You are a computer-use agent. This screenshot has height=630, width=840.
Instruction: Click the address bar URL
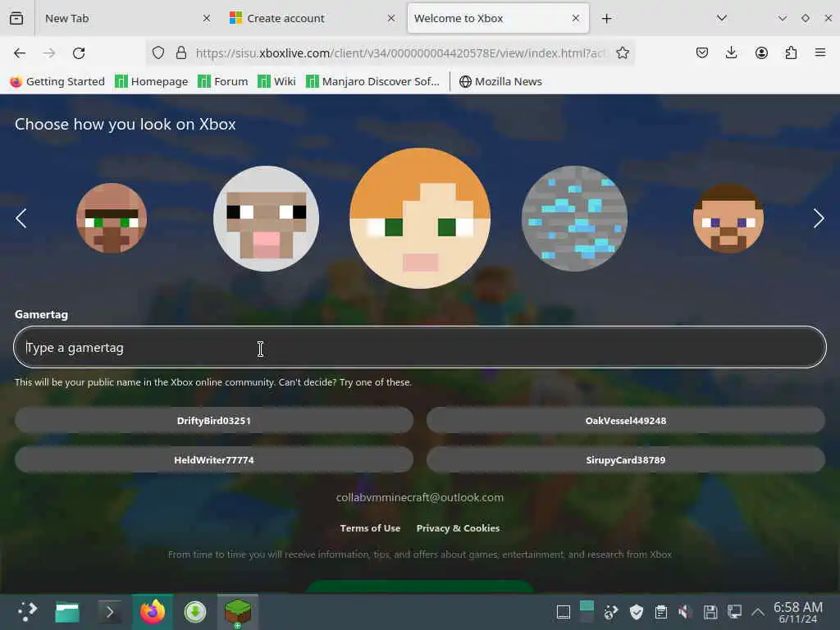pos(400,53)
